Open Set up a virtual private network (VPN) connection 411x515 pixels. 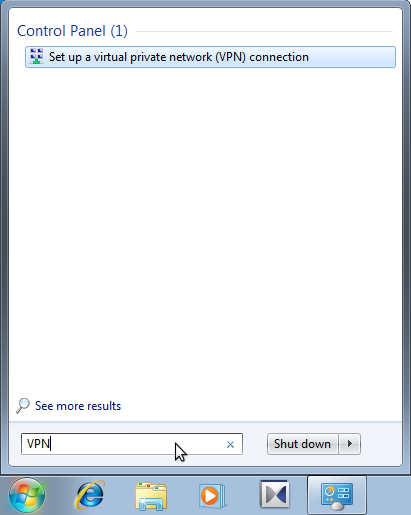pos(179,57)
